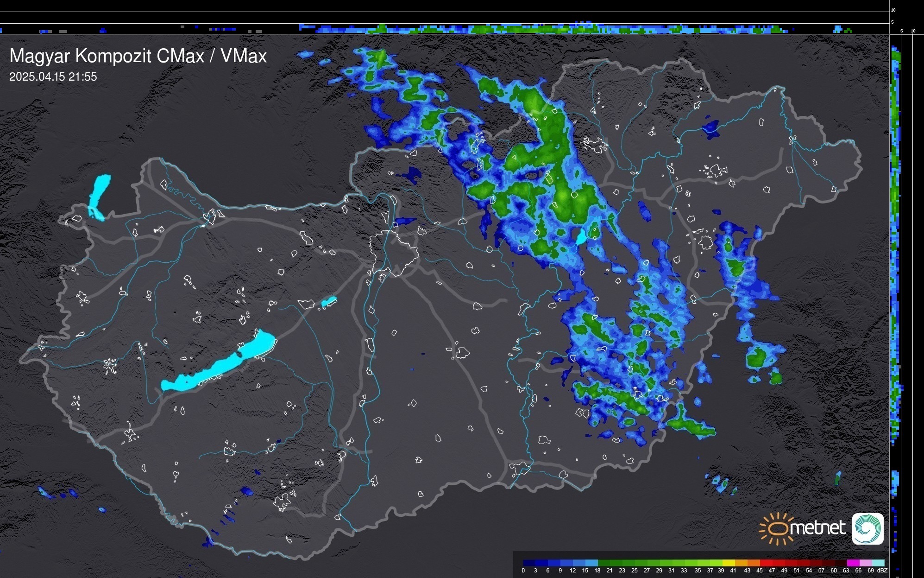Image resolution: width=924 pixels, height=578 pixels.
Task: Click the darkest navy 0 dBZ legend swatch
Action: click(x=529, y=563)
